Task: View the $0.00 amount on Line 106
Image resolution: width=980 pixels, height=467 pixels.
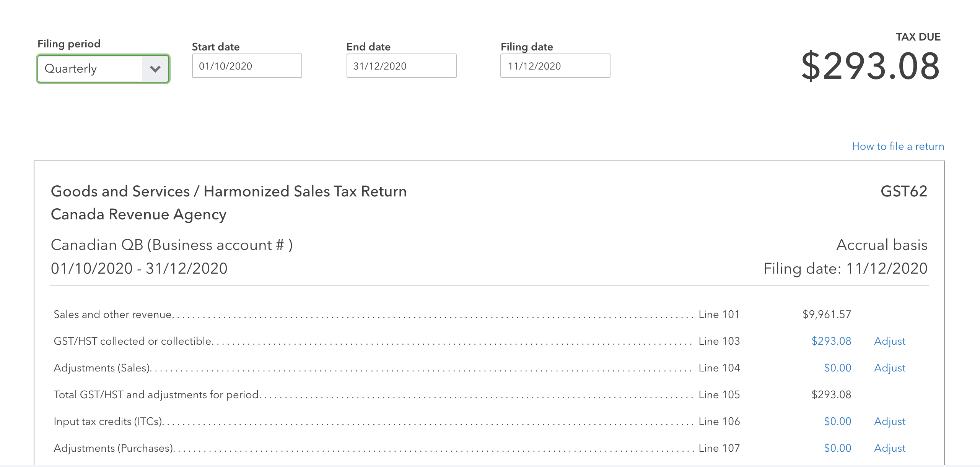Action: (x=837, y=421)
